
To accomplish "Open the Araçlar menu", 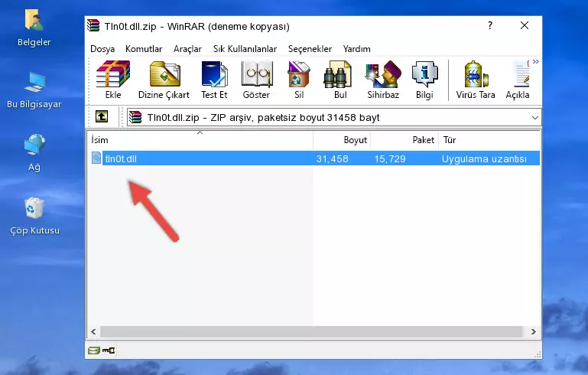I will 187,49.
